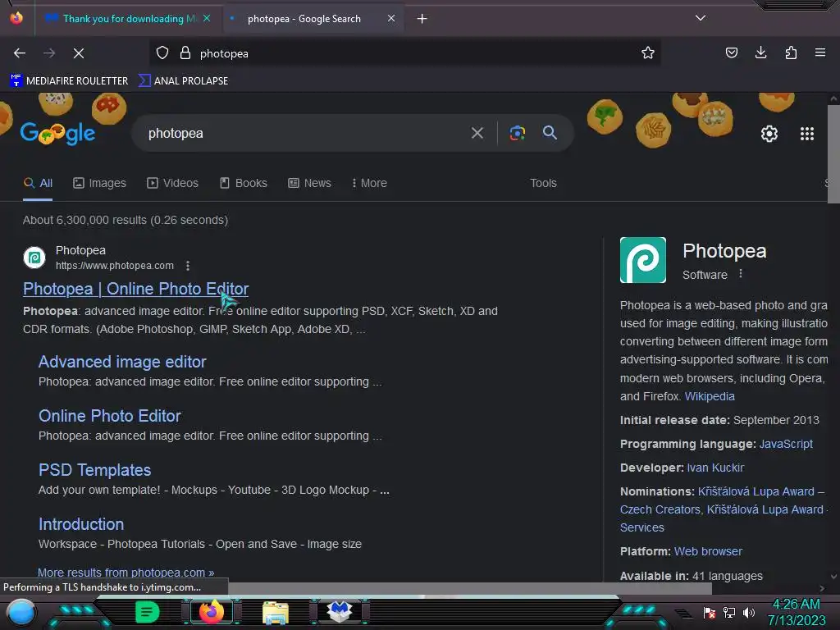Open the 'Advanced image editor' sitelink
This screenshot has width=840, height=630.
tap(122, 362)
